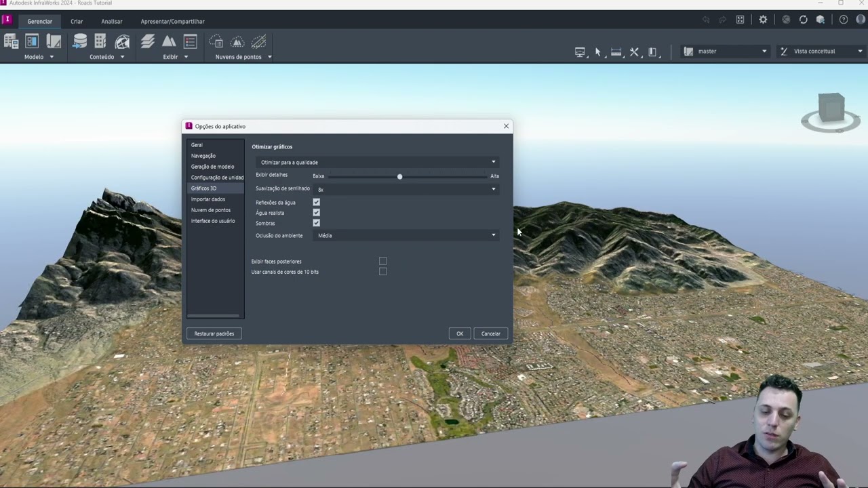
Task: Open the display monitor tool icon
Action: coord(580,52)
